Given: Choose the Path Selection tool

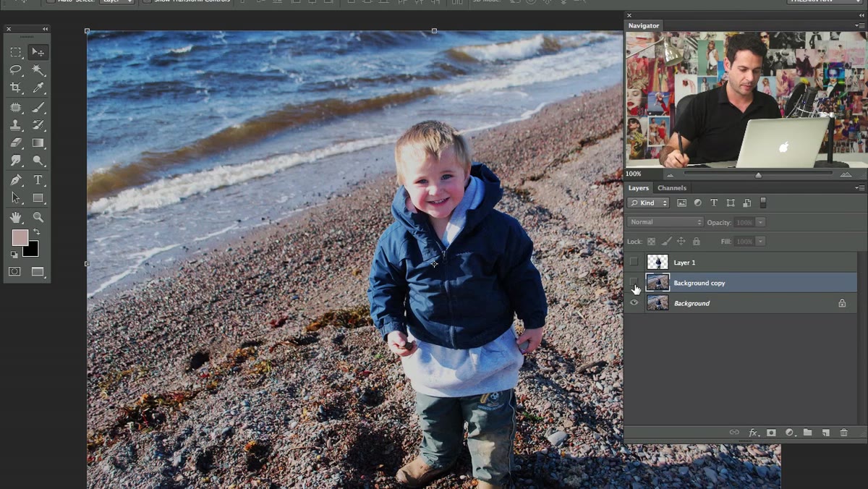Looking at the screenshot, I should coord(15,198).
